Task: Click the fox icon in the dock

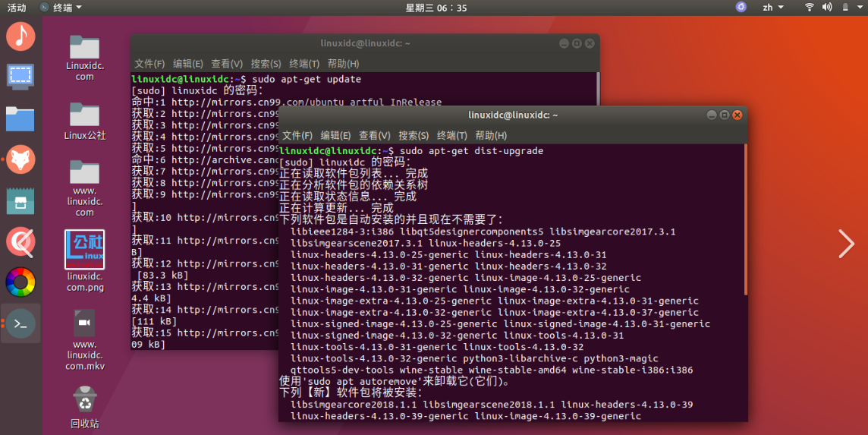Action: tap(20, 159)
